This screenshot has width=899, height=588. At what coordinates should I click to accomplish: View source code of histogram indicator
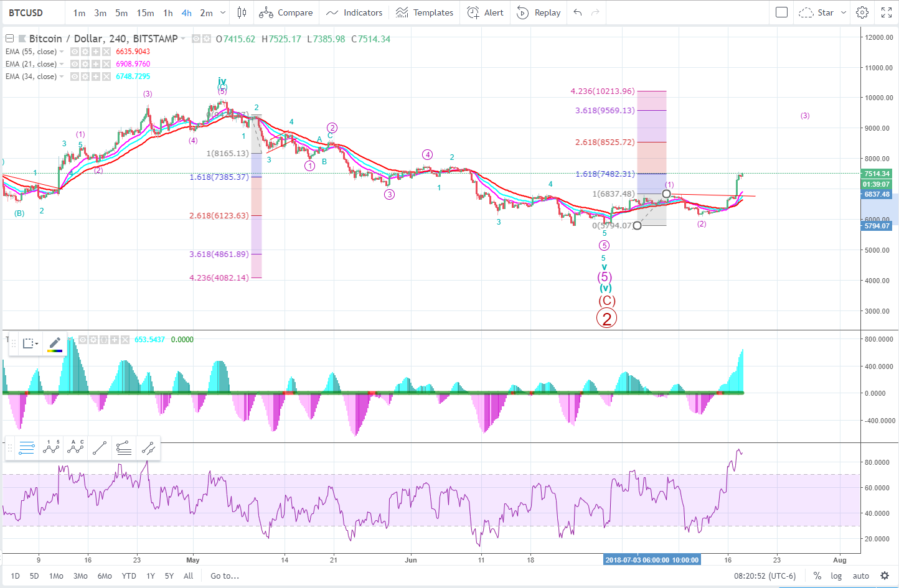coord(104,340)
